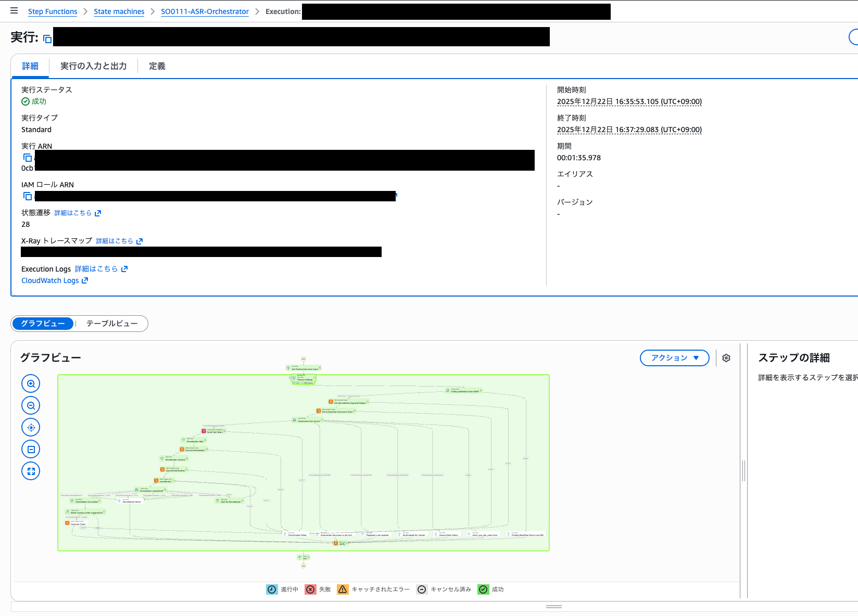Select the Execute Remediation step

194,450
